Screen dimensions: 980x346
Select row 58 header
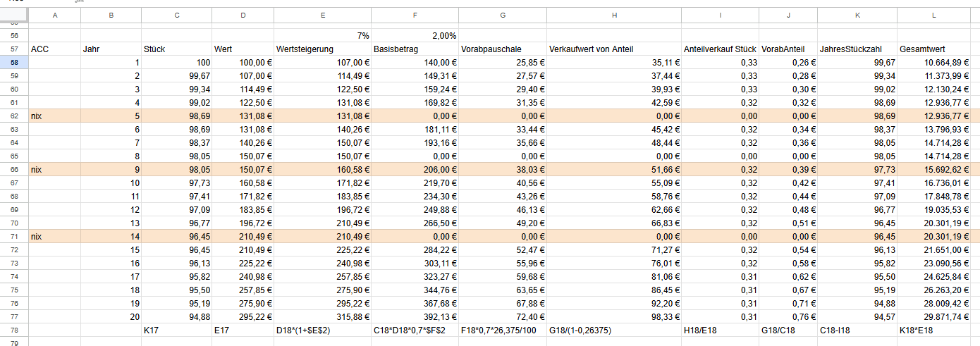(14, 63)
